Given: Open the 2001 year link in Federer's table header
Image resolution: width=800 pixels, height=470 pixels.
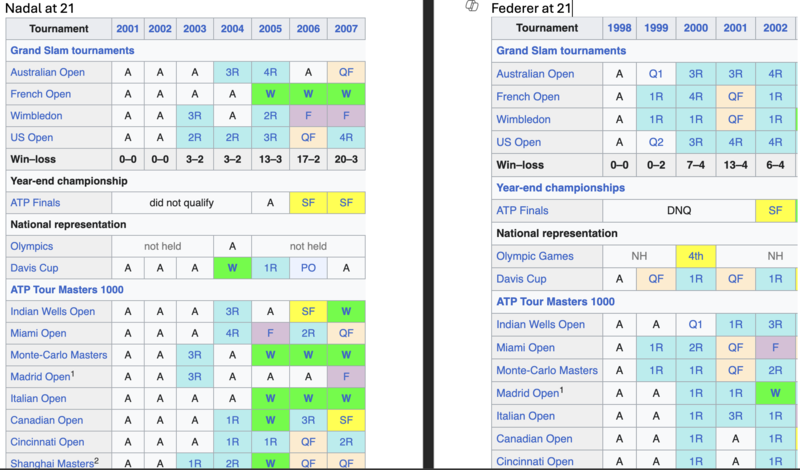Looking at the screenshot, I should [735, 28].
